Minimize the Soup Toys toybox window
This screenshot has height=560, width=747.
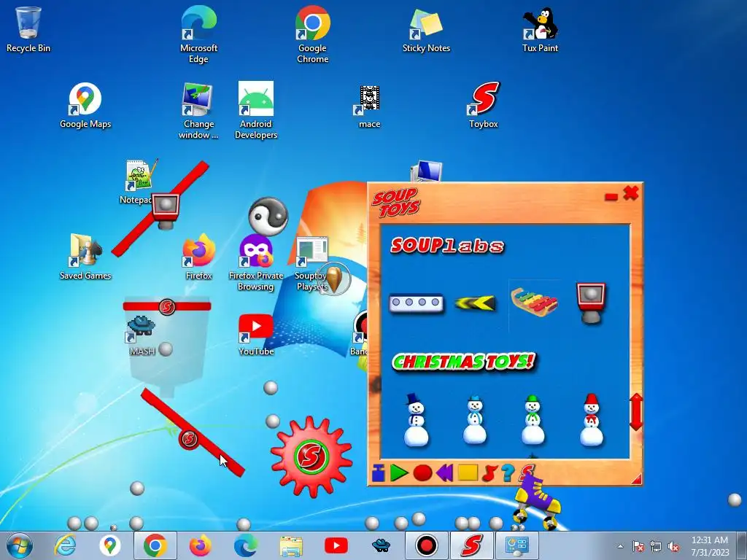tap(611, 196)
